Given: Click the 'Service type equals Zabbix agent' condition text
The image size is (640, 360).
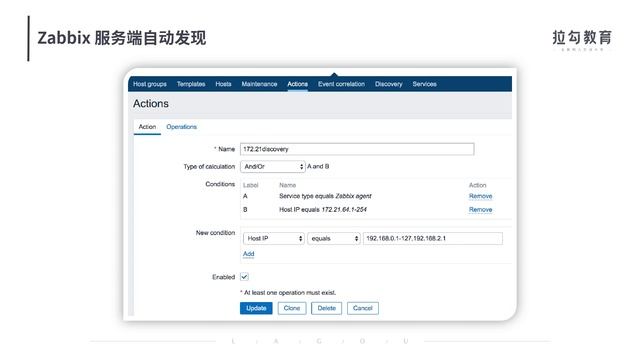Looking at the screenshot, I should [325, 196].
